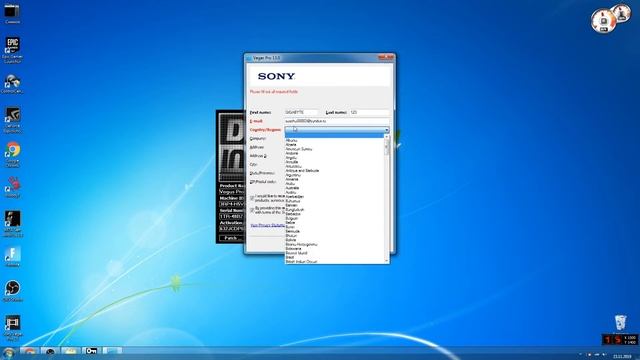Open the blue F icon desktop shortcut
Screen dimensions: 640x360
(x=12, y=256)
